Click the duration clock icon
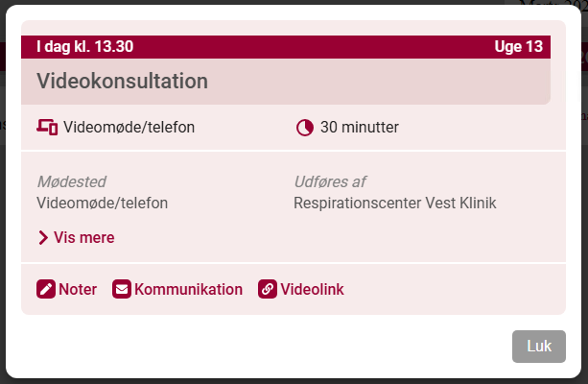Viewport: 588px width, 384px height. [305, 127]
